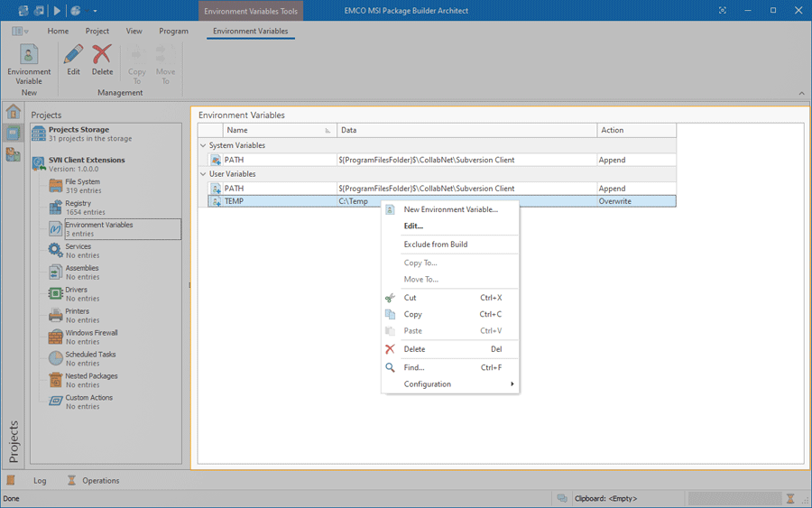
Task: Click the Projects Storage database icon
Action: (38, 134)
